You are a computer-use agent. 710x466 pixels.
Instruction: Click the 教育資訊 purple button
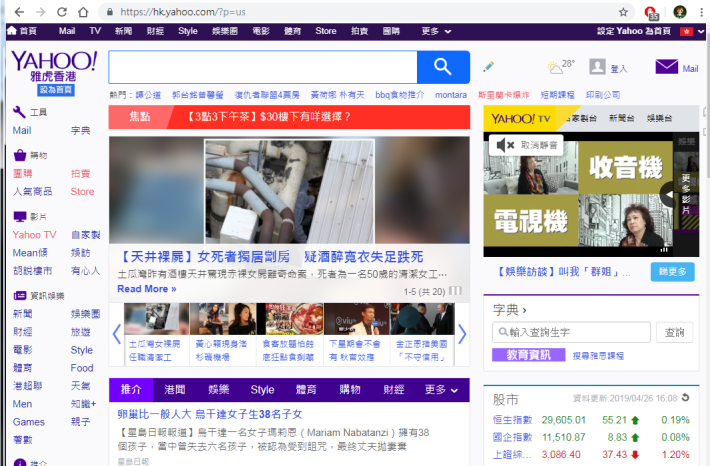click(528, 355)
